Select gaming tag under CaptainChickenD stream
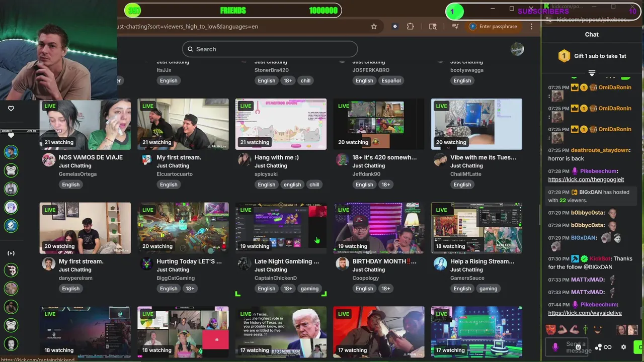The height and width of the screenshot is (362, 644). 309,289
